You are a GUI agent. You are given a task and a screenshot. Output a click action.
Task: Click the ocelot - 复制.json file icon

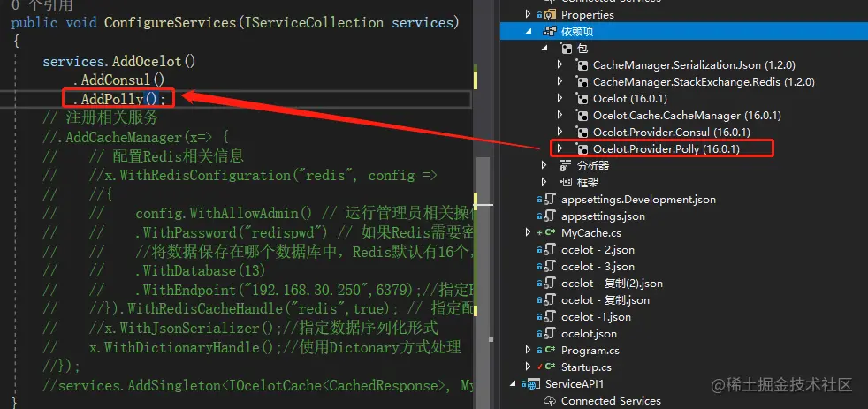pyautogui.click(x=550, y=300)
